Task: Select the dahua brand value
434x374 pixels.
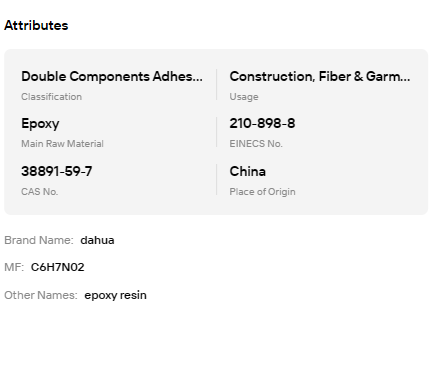Action: pyautogui.click(x=97, y=240)
